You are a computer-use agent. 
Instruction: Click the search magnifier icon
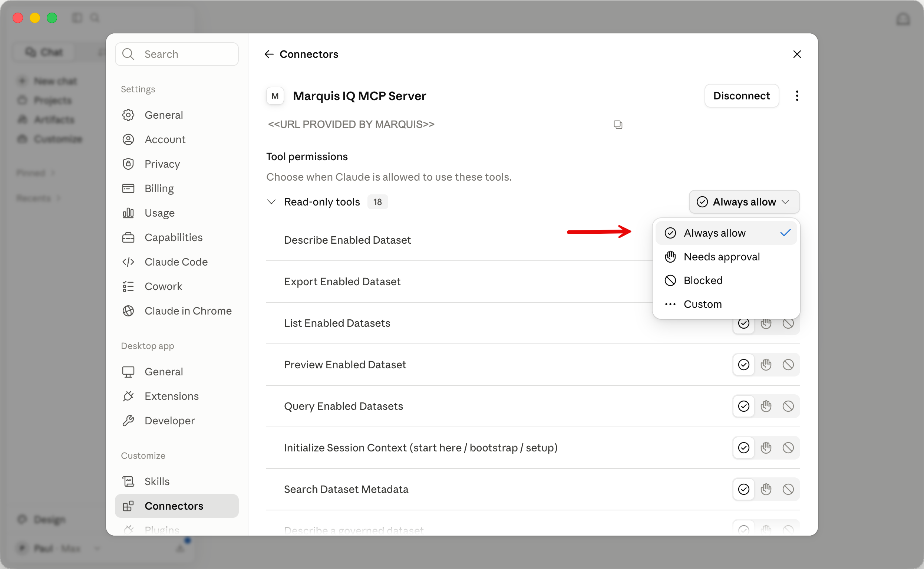point(128,54)
